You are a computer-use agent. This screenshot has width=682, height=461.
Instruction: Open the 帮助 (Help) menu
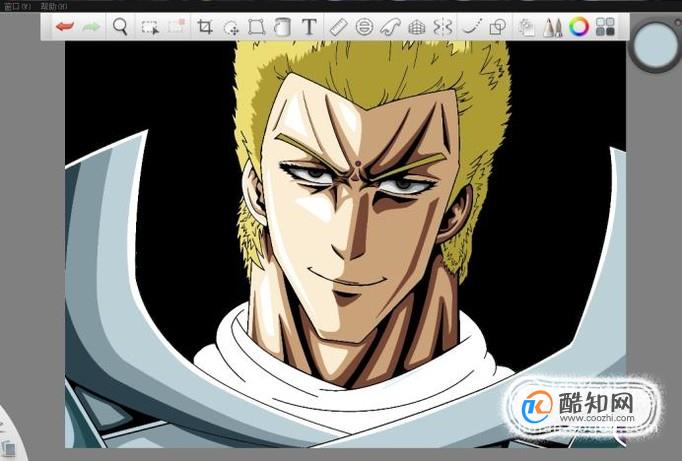click(53, 7)
